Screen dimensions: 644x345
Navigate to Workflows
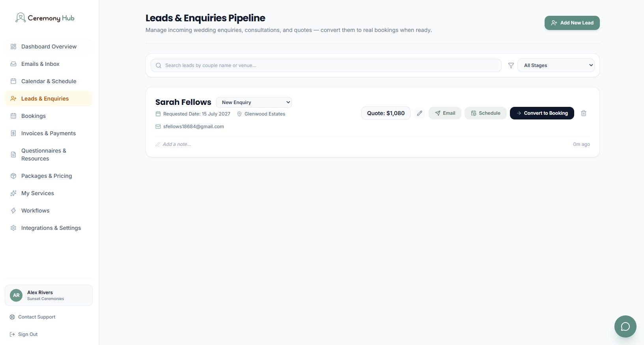[49, 211]
